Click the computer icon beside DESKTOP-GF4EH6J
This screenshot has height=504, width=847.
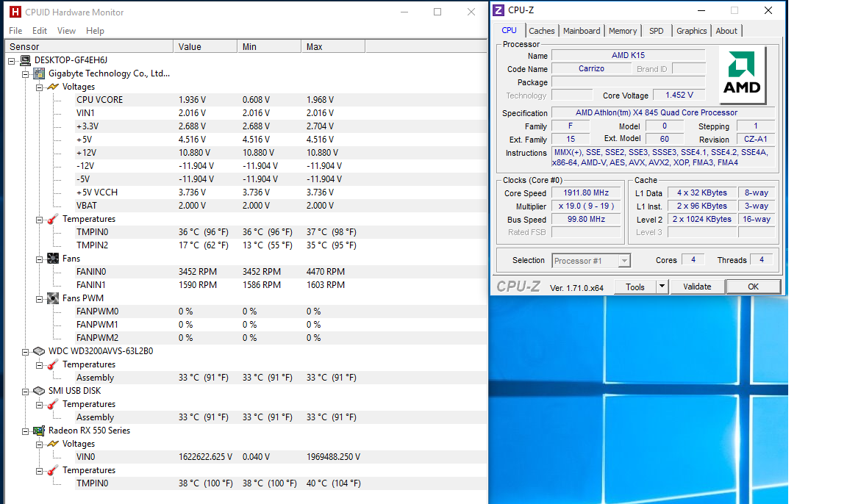click(26, 60)
